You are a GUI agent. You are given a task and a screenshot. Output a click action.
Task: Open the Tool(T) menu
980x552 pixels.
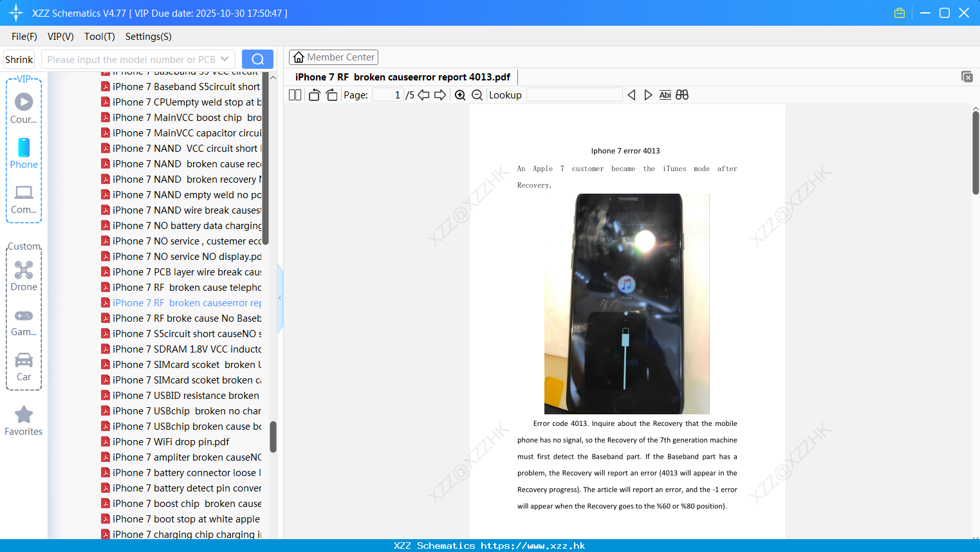[100, 37]
